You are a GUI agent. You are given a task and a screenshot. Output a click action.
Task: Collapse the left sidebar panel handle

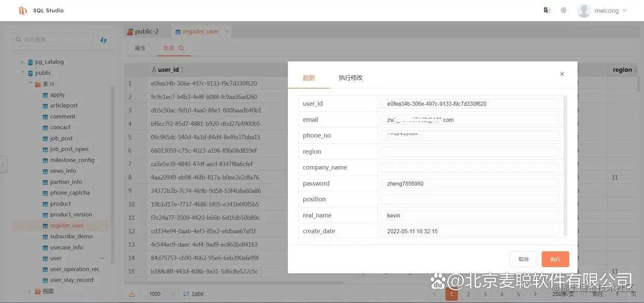[3, 165]
